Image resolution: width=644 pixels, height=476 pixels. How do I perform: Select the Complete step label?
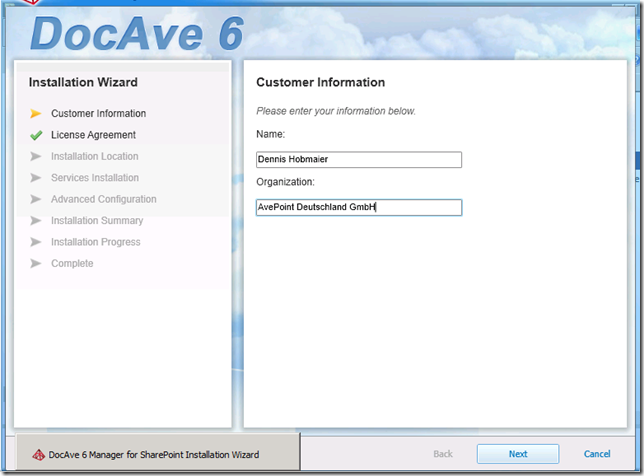coord(72,263)
